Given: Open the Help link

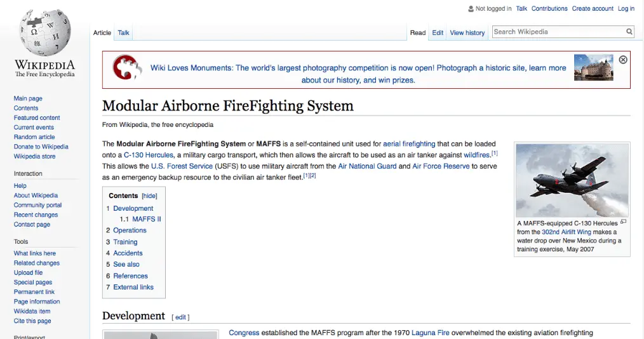Looking at the screenshot, I should point(20,186).
